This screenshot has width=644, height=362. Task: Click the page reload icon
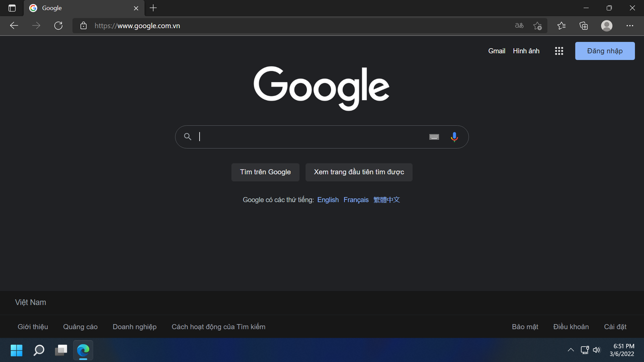[x=58, y=26]
